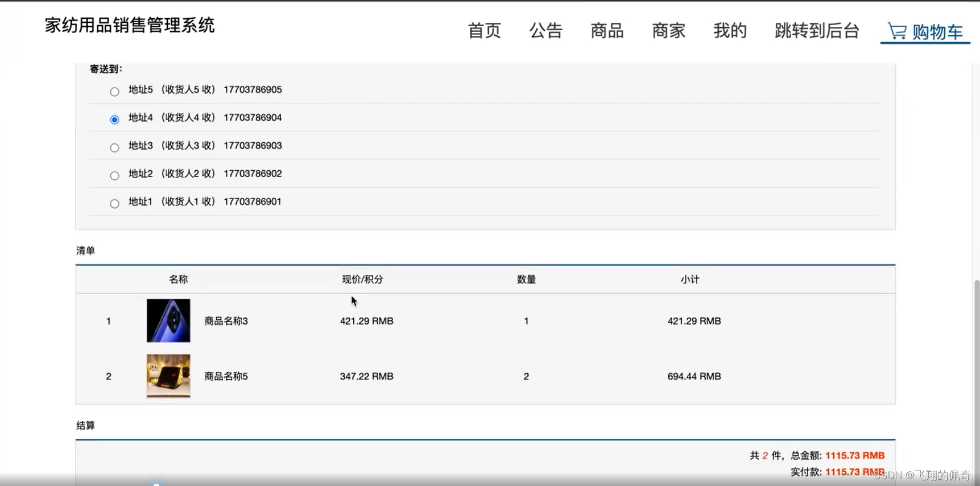Image resolution: width=980 pixels, height=486 pixels.
Task: Click the phone number 17703786903
Action: tap(253, 145)
